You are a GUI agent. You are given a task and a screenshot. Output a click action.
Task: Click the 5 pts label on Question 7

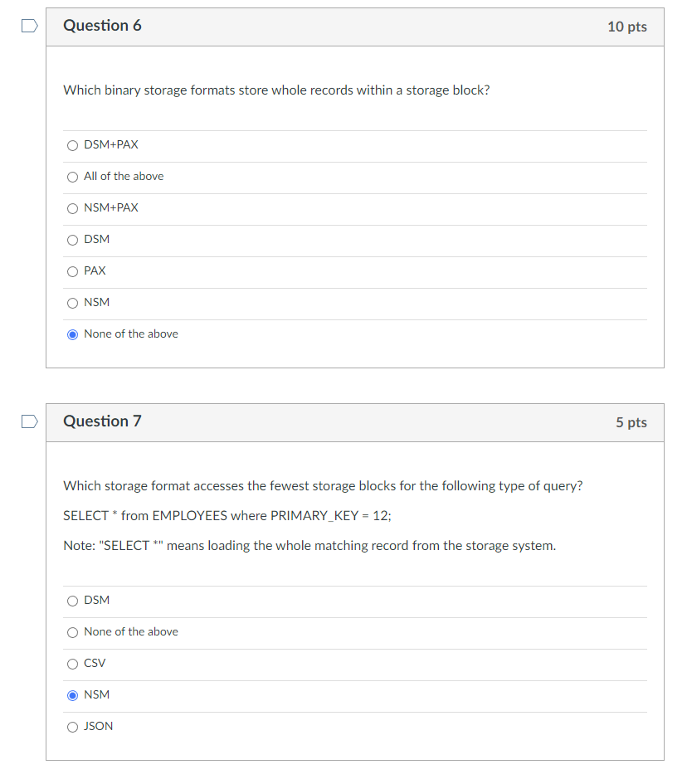[631, 422]
